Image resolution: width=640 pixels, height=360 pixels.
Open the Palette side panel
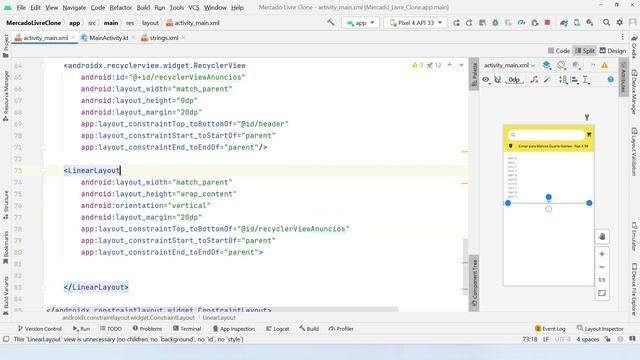474,74
